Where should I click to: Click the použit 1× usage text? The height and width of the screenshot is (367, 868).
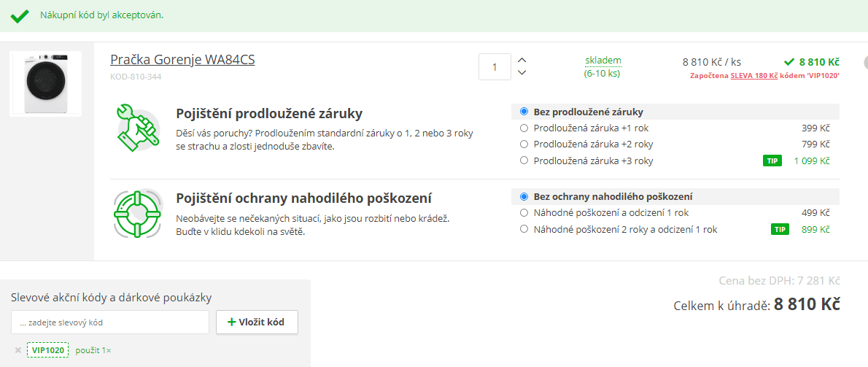pos(93,350)
